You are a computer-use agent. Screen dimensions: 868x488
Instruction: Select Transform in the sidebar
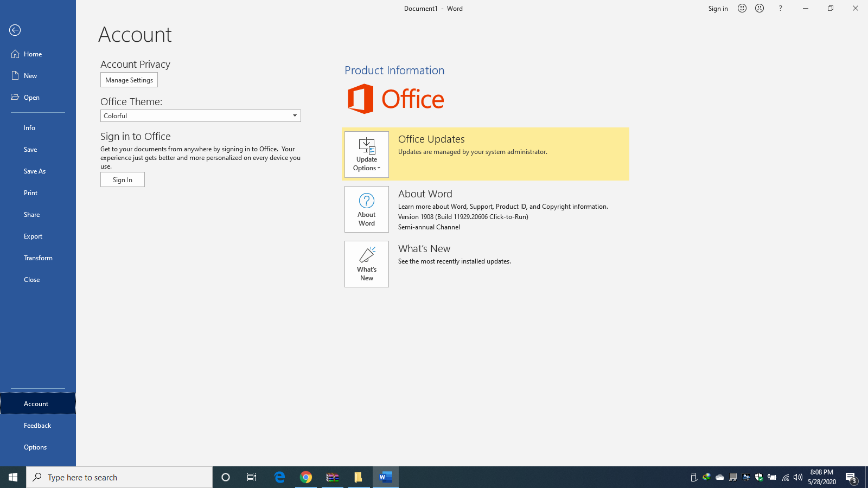pyautogui.click(x=38, y=258)
